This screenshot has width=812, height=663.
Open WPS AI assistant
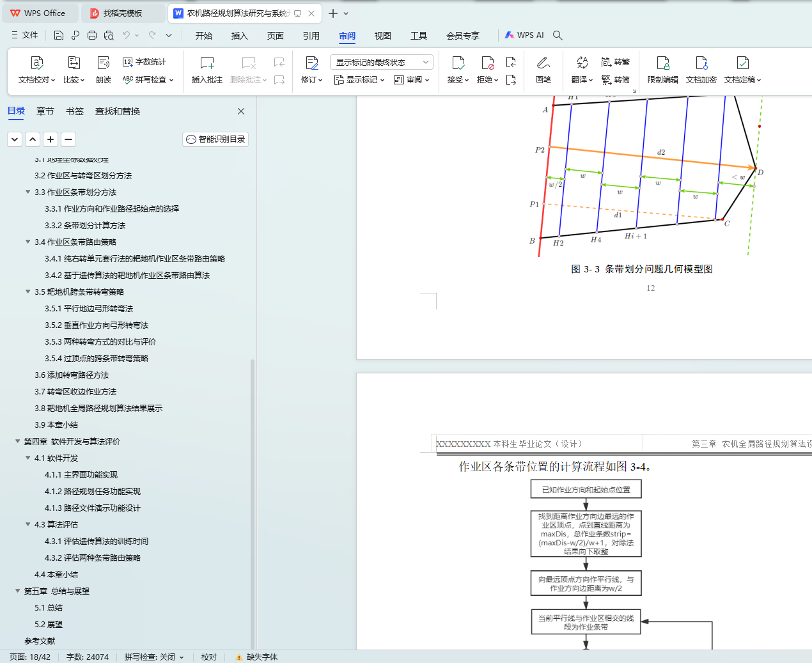coord(524,35)
